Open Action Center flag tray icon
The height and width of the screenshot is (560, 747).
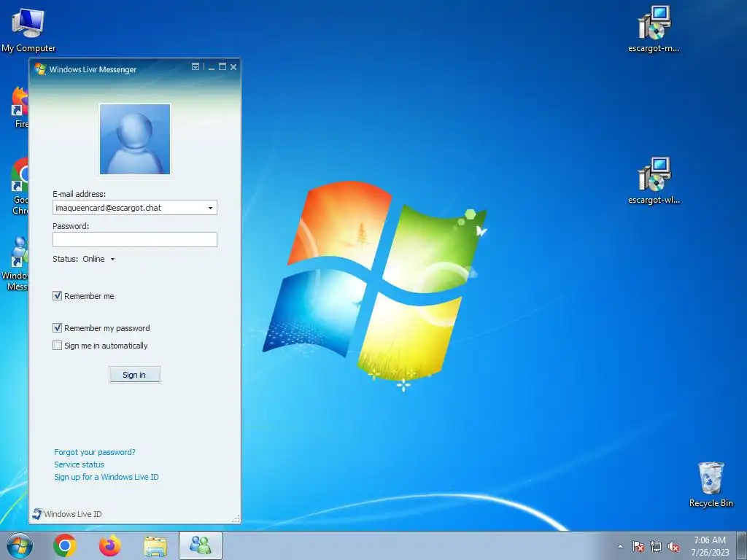(638, 546)
